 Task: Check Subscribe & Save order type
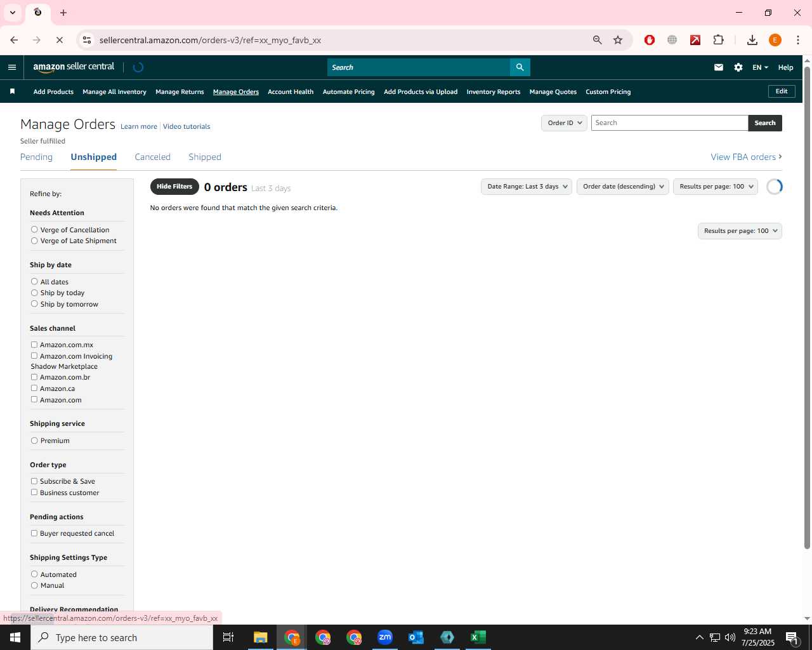pos(34,481)
